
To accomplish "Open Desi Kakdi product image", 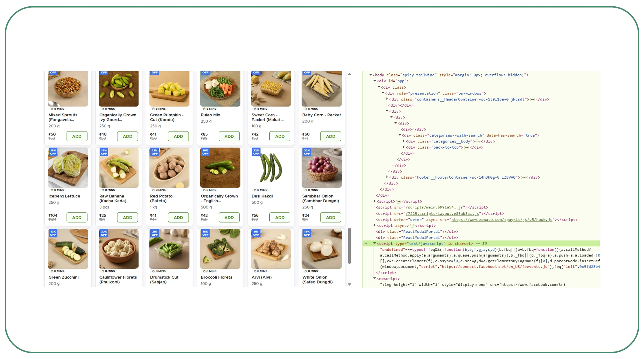I will point(271,168).
